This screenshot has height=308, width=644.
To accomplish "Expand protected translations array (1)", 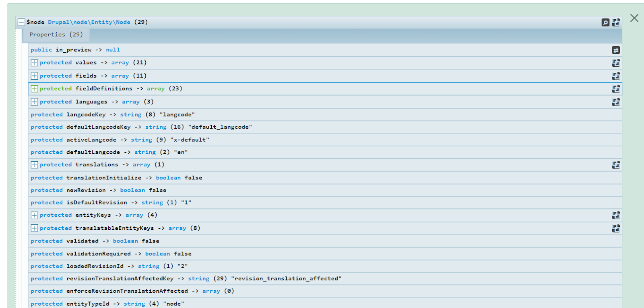I will 34,164.
